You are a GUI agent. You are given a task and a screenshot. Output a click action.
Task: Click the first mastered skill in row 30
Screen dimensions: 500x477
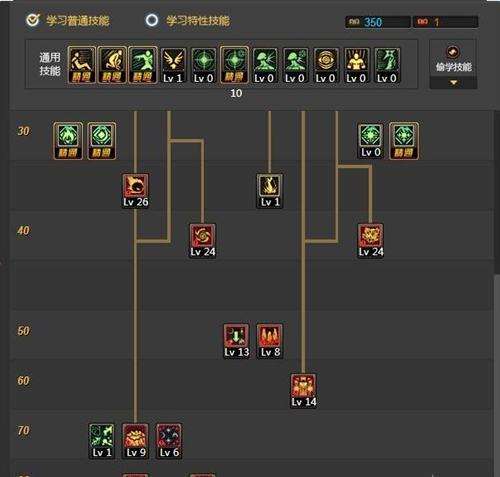coord(68,141)
